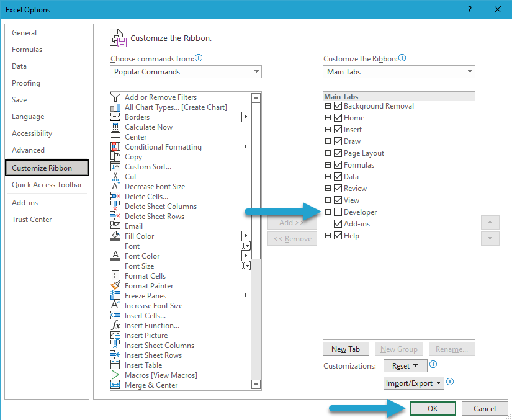Click the Format Cells icon
The height and width of the screenshot is (420, 512).
(115, 276)
